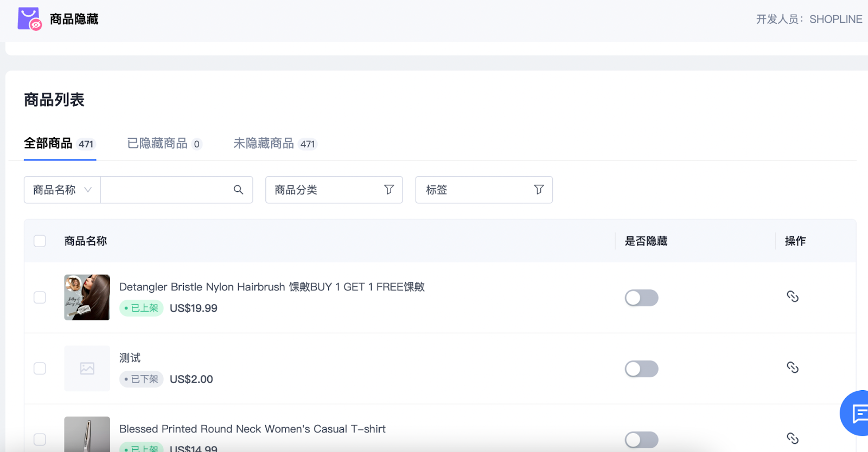Check the select-all checkbox in table header
The height and width of the screenshot is (452, 868).
40,241
